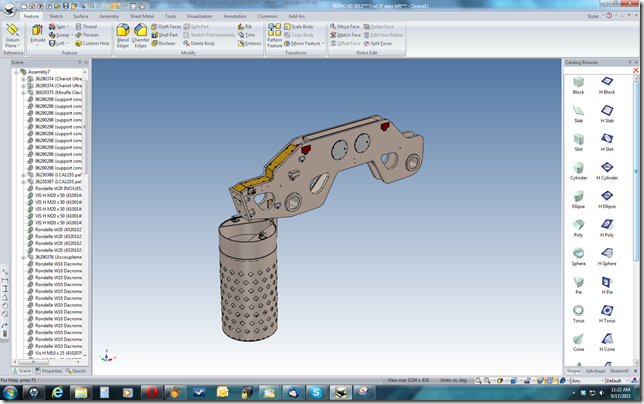Open the Advshaps catalog tab
Screen dimensions: 644x404
click(x=596, y=370)
